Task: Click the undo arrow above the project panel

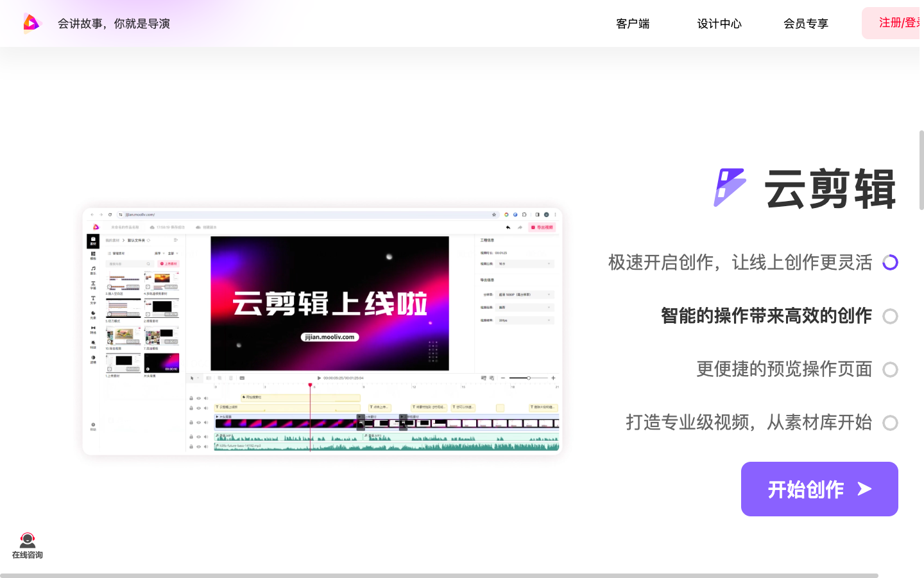Action: click(x=508, y=227)
